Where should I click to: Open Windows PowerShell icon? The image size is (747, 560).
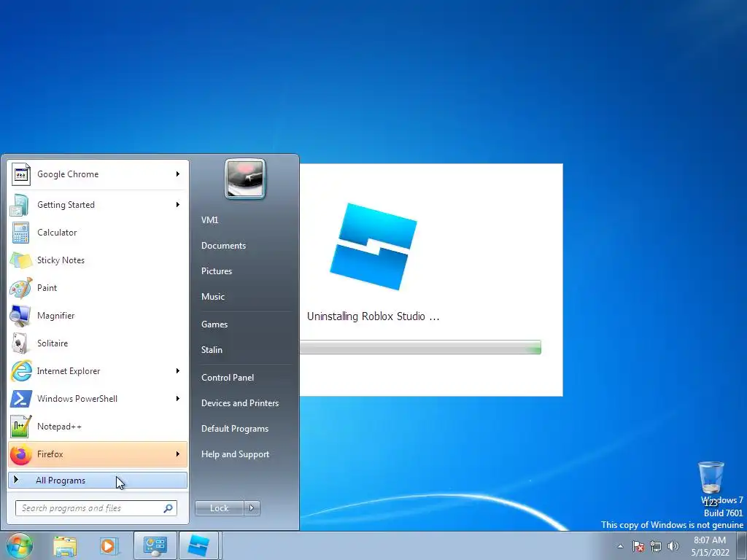(x=21, y=399)
